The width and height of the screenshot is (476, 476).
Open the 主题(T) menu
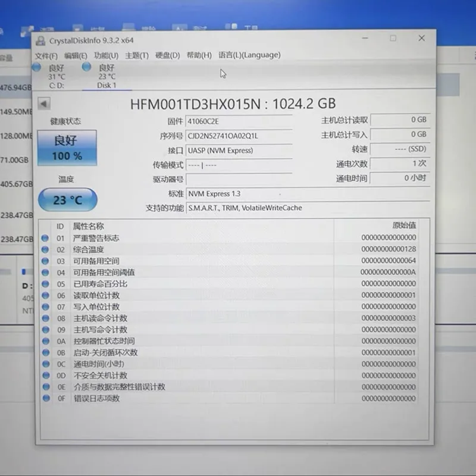pyautogui.click(x=136, y=55)
